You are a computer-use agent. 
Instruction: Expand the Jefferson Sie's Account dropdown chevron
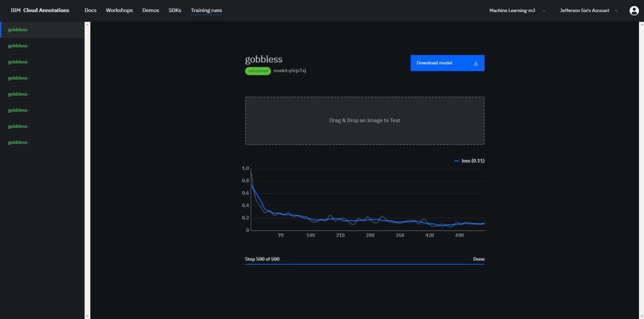616,11
